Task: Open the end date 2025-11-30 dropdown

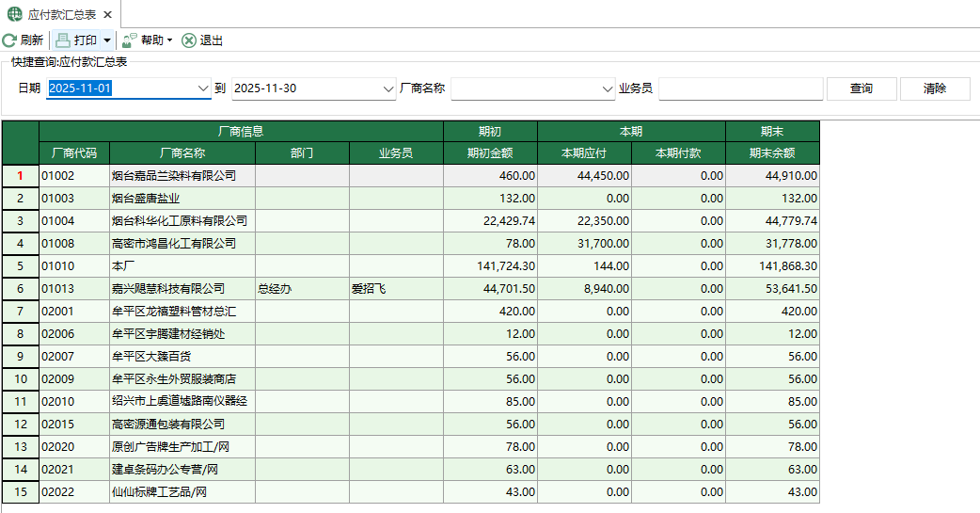Action: [x=388, y=88]
